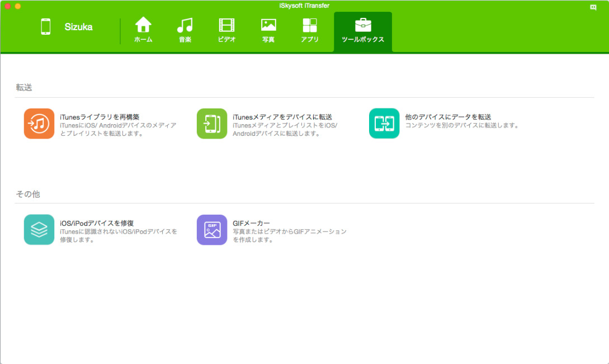Click the description iTunesにiOS/Androidデバイスのメディアとプレイリストを転送します。
The height and width of the screenshot is (364, 609).
(118, 129)
